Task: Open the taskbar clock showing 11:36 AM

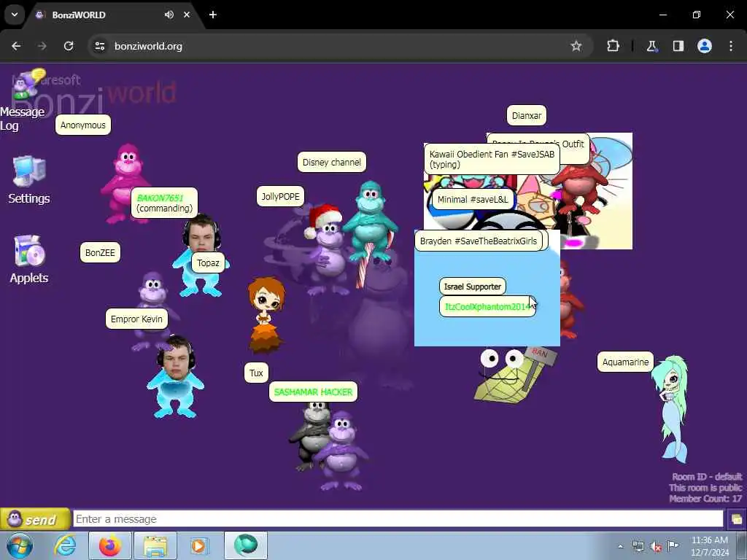Action: (x=709, y=546)
